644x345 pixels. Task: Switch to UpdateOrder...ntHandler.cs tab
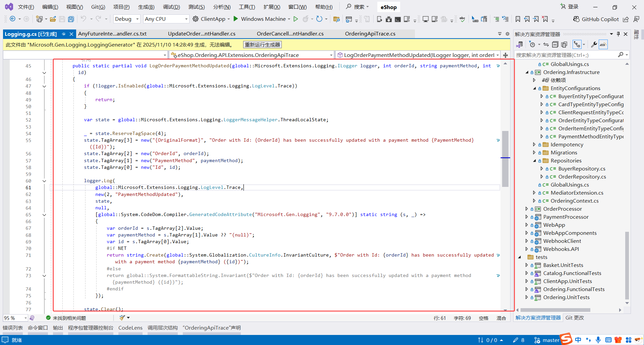[x=202, y=34]
